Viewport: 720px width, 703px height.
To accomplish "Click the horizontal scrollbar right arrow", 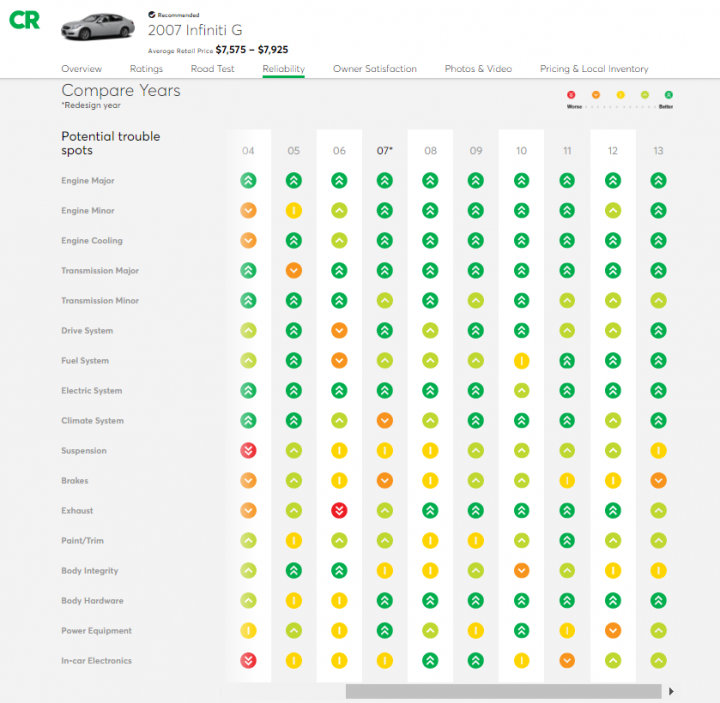I will (671, 691).
